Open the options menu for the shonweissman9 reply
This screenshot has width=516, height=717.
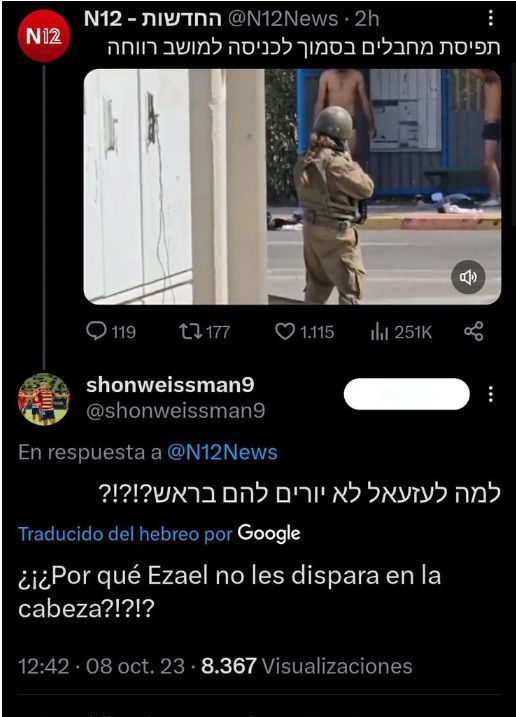tap(490, 394)
